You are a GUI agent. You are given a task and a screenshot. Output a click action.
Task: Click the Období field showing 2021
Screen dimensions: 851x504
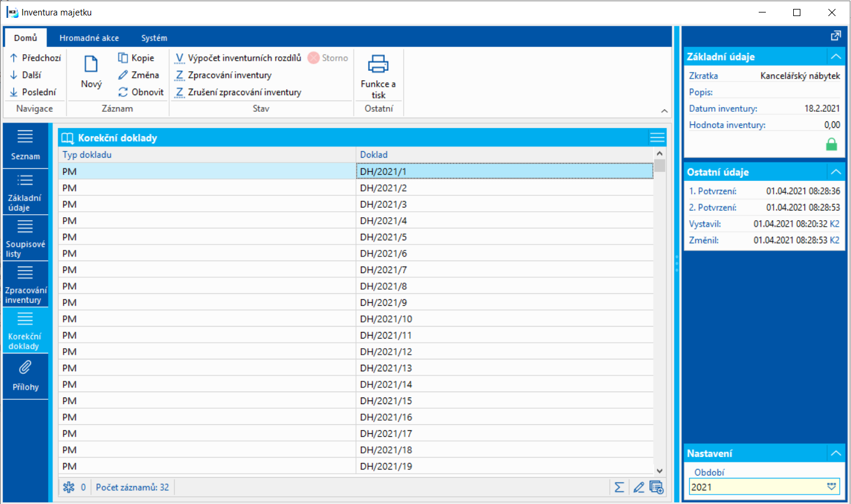pos(764,487)
